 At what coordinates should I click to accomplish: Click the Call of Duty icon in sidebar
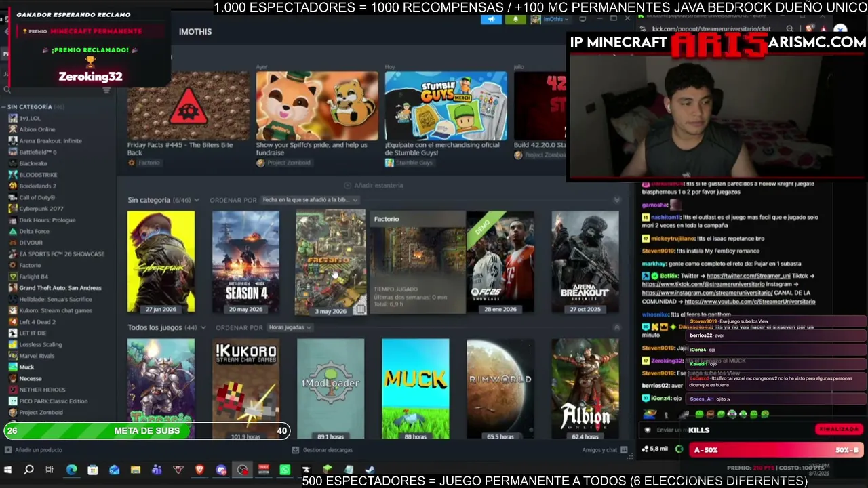pos(13,197)
